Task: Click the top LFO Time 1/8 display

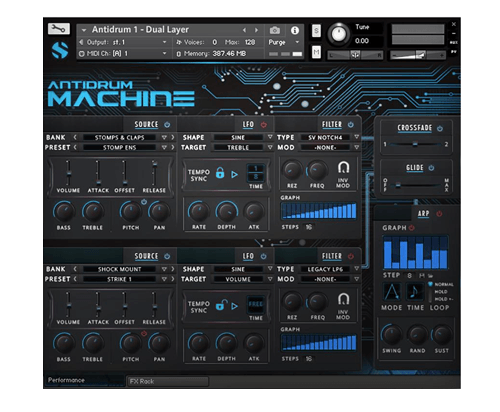Action: 256,172
